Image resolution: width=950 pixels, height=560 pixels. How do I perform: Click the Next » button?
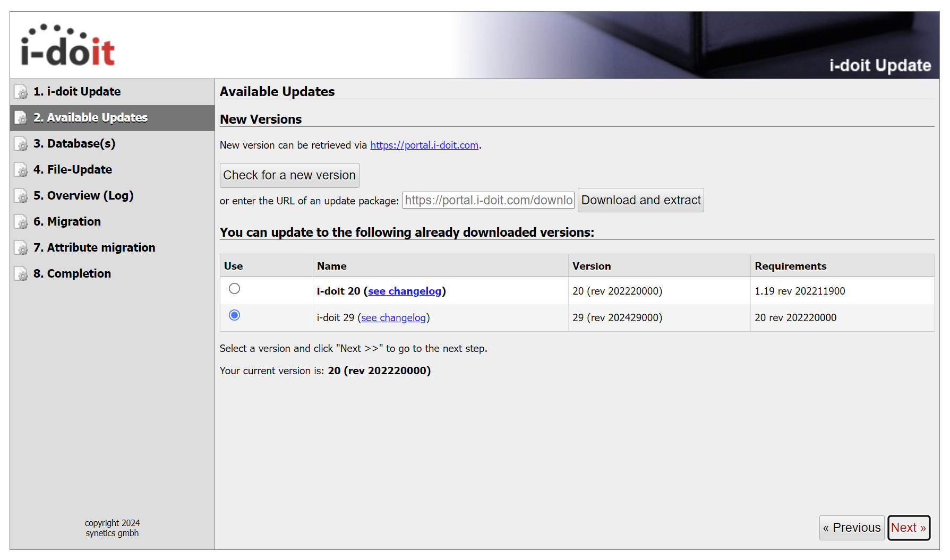(x=909, y=528)
